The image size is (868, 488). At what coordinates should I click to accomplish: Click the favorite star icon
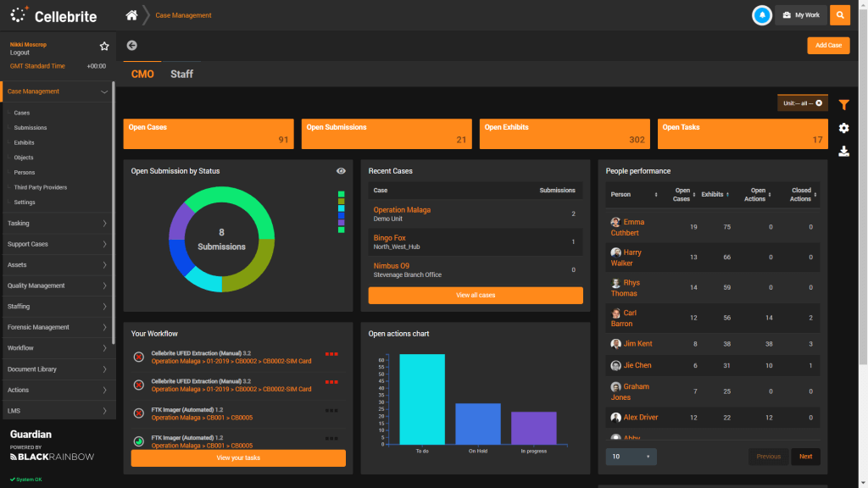pos(104,47)
